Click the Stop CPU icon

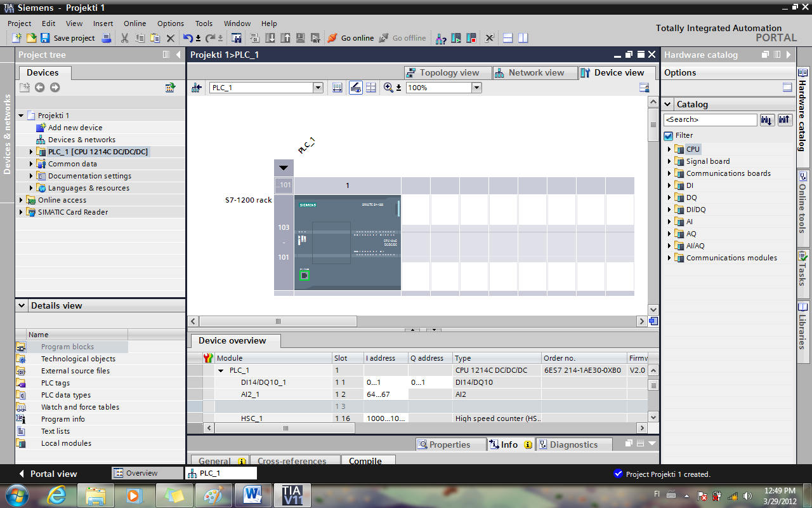click(x=471, y=38)
